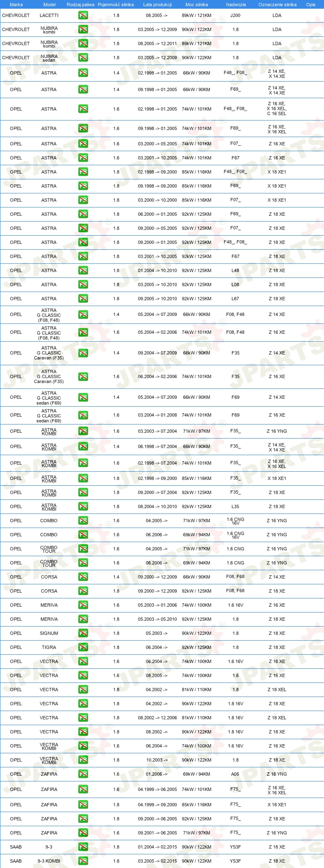Select the 9-3 KOMBI model cell
The height and width of the screenshot is (868, 324).
click(x=49, y=861)
